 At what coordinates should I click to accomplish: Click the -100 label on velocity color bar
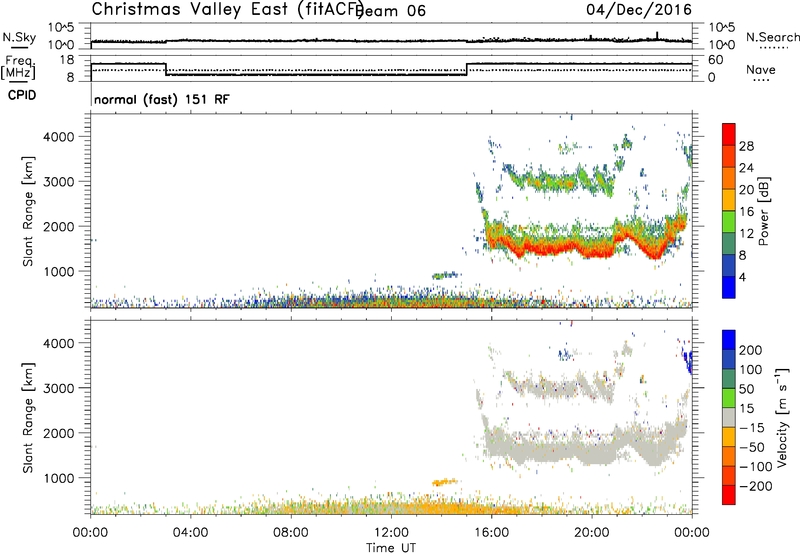(755, 467)
